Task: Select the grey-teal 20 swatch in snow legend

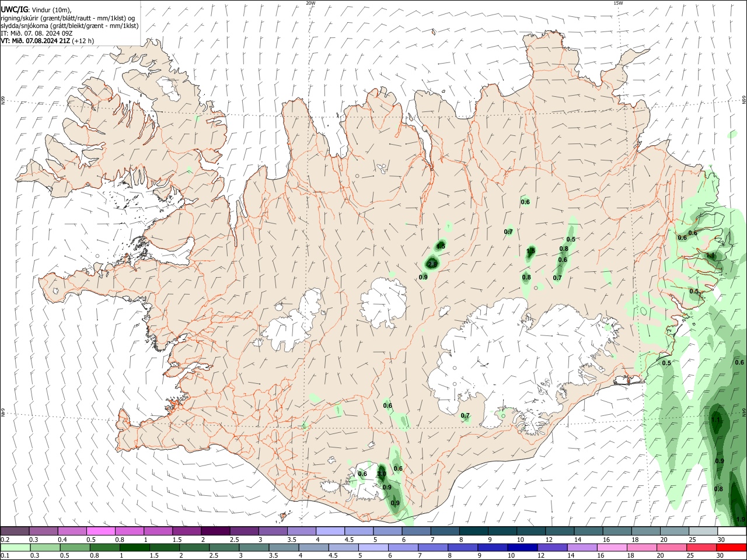Action: pyautogui.click(x=675, y=531)
